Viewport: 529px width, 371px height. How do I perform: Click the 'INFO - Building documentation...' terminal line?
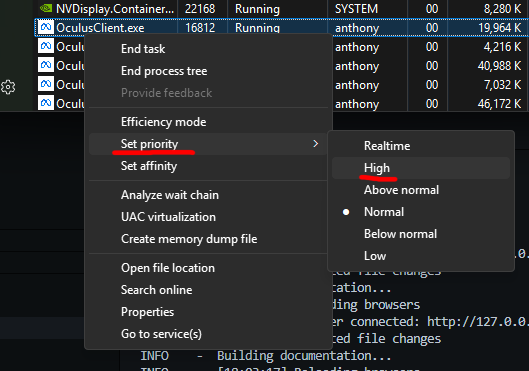coord(266,355)
